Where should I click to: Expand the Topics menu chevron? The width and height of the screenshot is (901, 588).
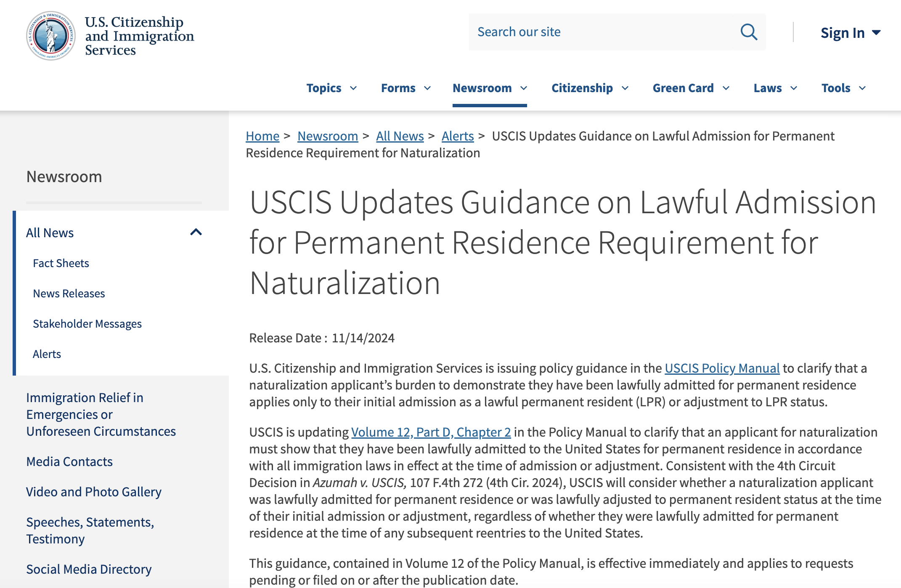(x=353, y=88)
